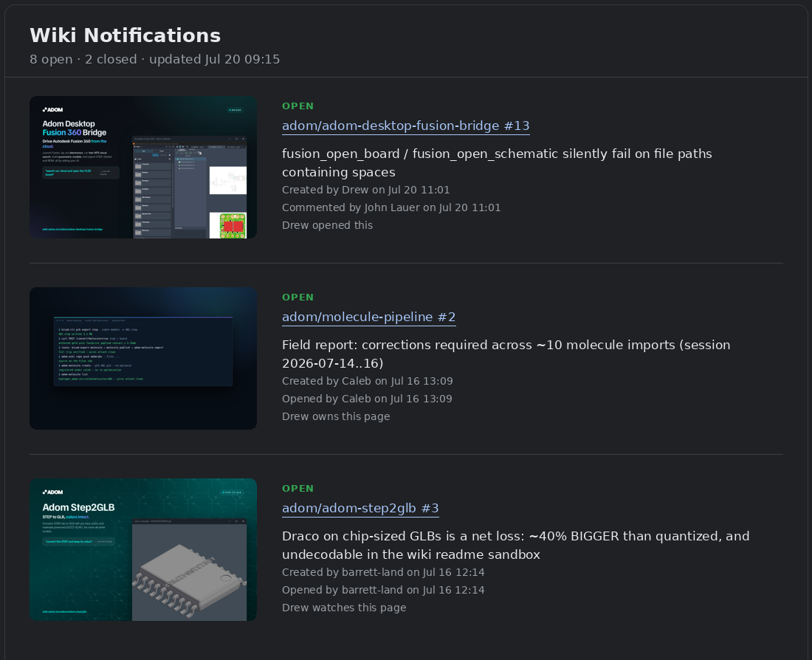Click the OPEN status above fusion-bridge #13
The image size is (812, 660).
coord(297,106)
